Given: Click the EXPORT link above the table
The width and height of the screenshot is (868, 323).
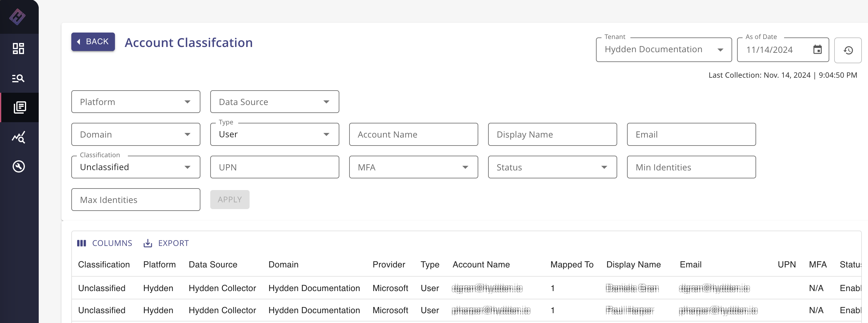Looking at the screenshot, I should click(166, 243).
